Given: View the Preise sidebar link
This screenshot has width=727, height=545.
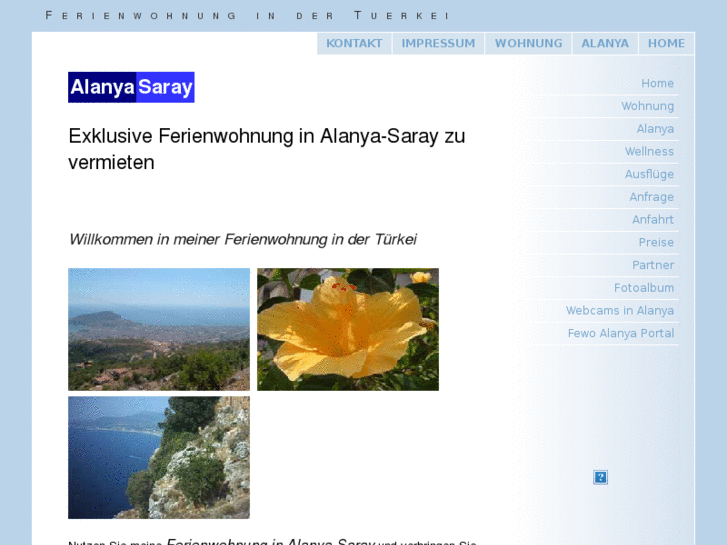Looking at the screenshot, I should pyautogui.click(x=656, y=243).
